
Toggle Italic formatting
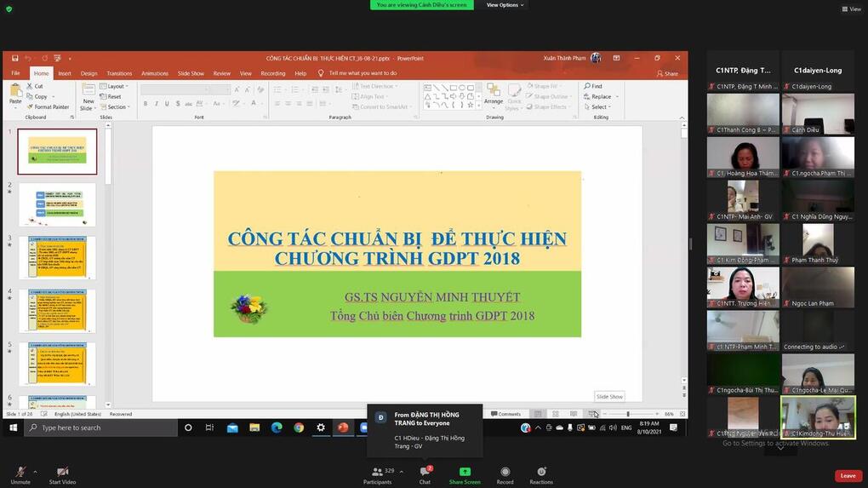point(156,104)
